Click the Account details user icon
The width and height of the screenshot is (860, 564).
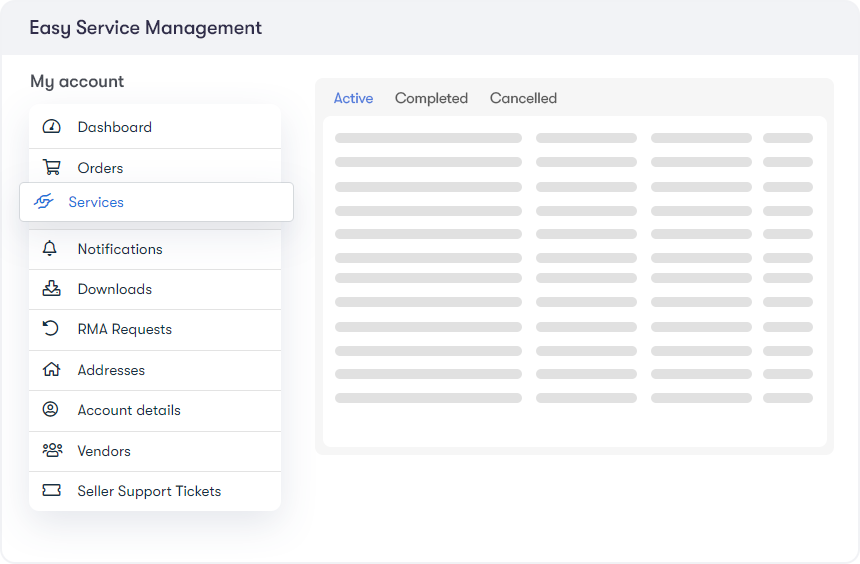tap(50, 409)
